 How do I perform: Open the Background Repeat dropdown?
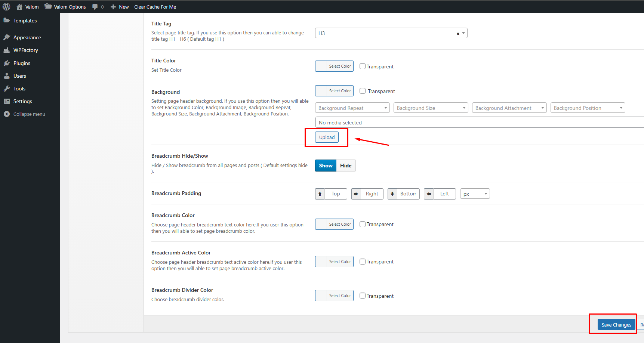(x=352, y=108)
